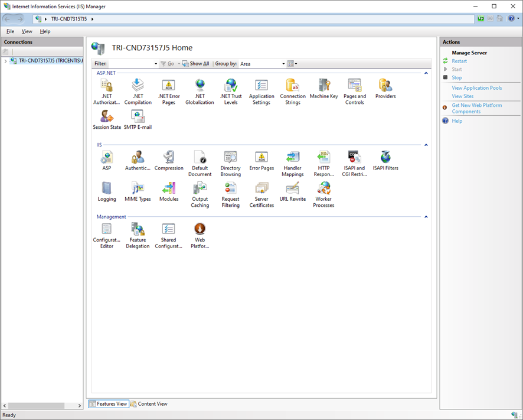Open SMTP E-mail configuration
523x420 pixels.
(138, 116)
